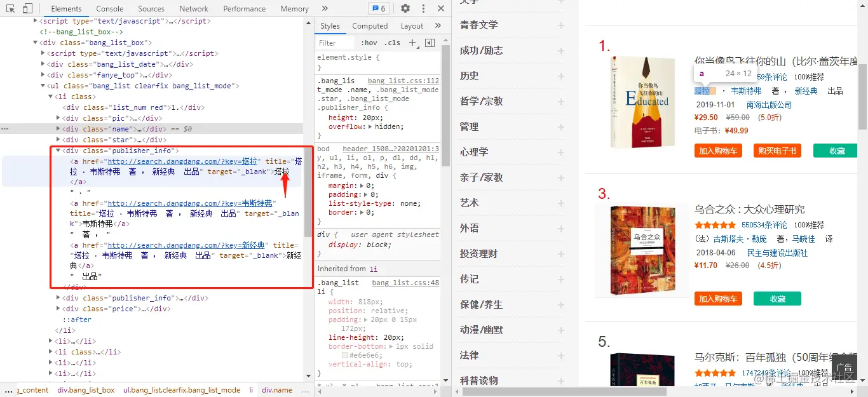Open bang_list.css:112 source link
The height and width of the screenshot is (397, 868).
pyautogui.click(x=403, y=81)
